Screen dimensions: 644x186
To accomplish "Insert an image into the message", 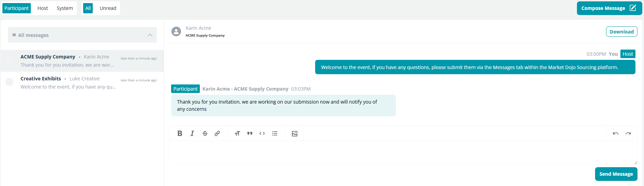I will pyautogui.click(x=295, y=134).
